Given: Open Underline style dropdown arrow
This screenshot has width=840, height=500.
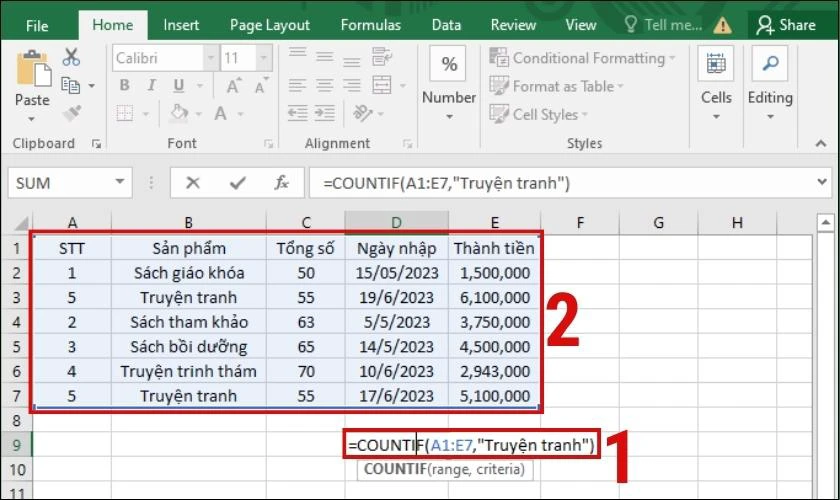Looking at the screenshot, I should pyautogui.click(x=200, y=85).
